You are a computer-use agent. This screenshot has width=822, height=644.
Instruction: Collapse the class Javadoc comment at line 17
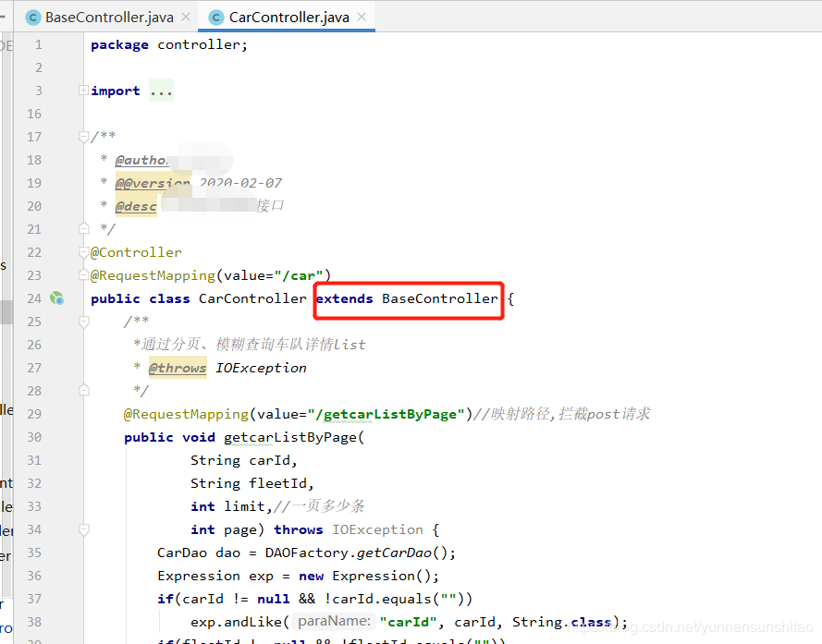point(83,137)
